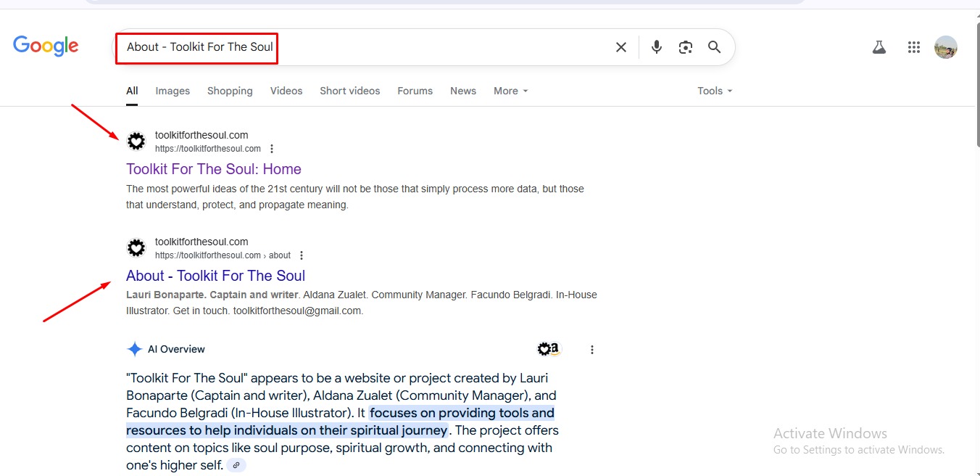
Task: Click the AI Overview source icons thumbnail
Action: [549, 350]
